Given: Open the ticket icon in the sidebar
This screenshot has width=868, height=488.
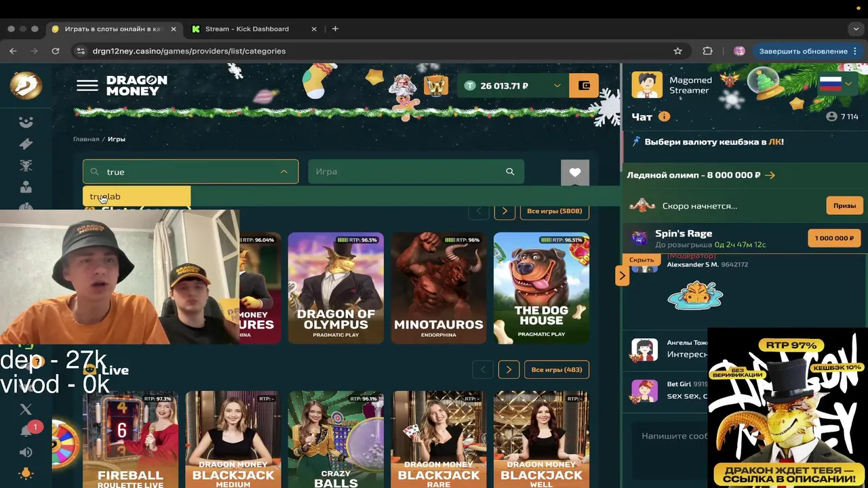Looking at the screenshot, I should [x=26, y=144].
